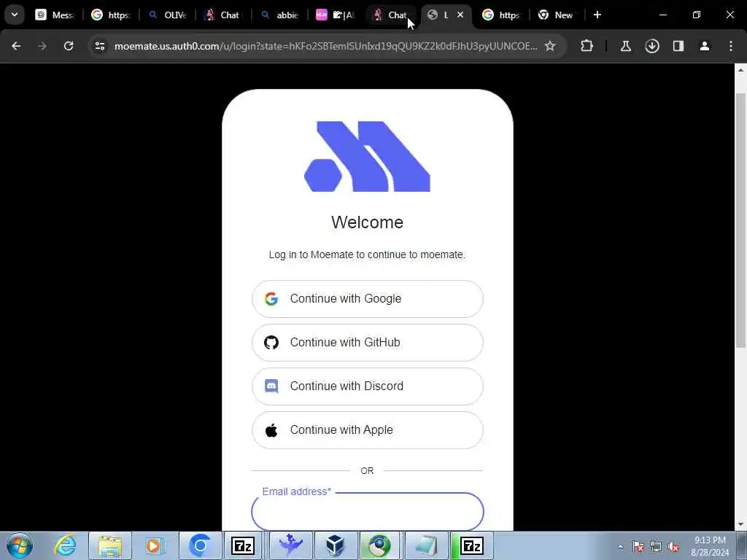Show hidden system tray icons
747x560 pixels.
click(x=620, y=547)
